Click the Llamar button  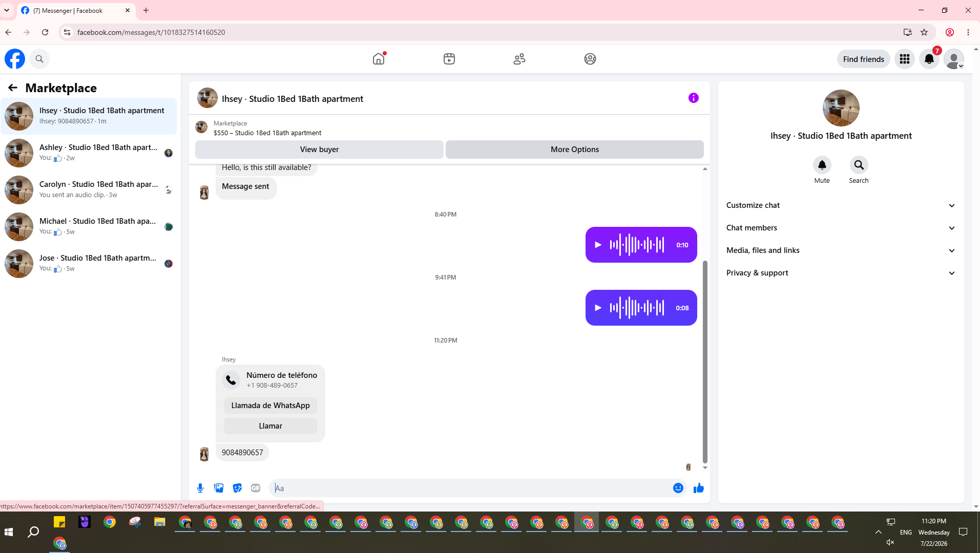pos(270,426)
